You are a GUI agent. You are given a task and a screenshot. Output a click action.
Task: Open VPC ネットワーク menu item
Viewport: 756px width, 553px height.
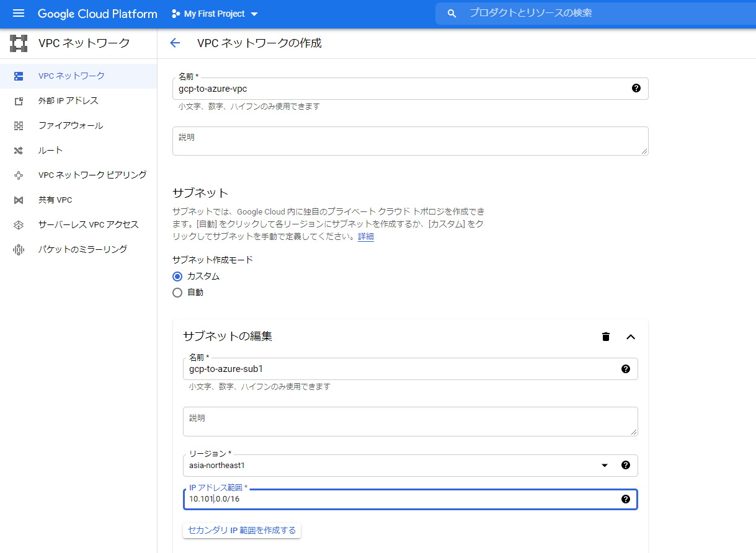[x=78, y=76]
